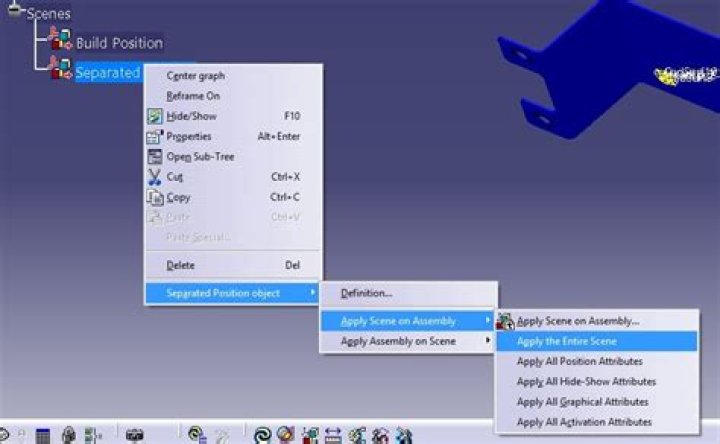The width and height of the screenshot is (720, 444).
Task: Open the Apply Scene on Assembly submenu
Action: coord(407,321)
